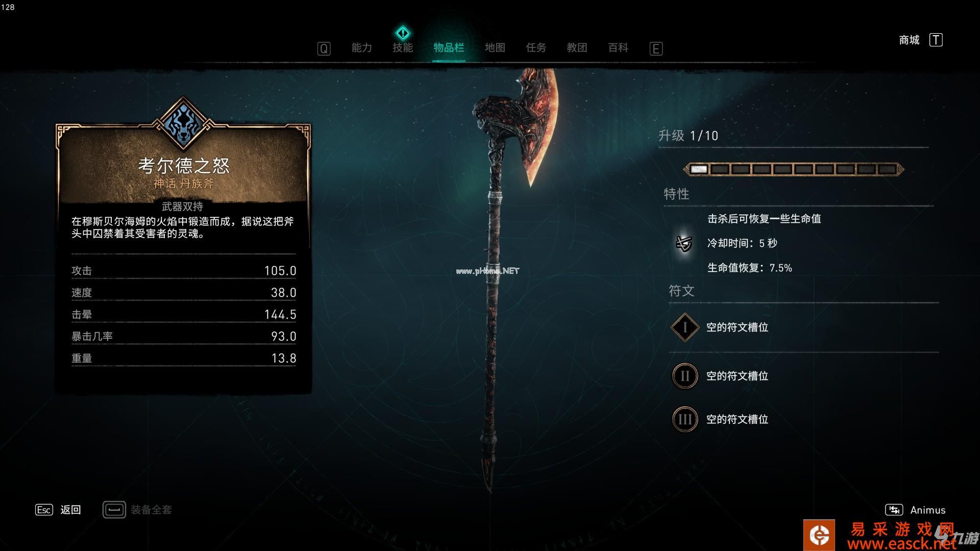This screenshot has width=980, height=551.
Task: Click the Animus swap icon
Action: [x=894, y=510]
